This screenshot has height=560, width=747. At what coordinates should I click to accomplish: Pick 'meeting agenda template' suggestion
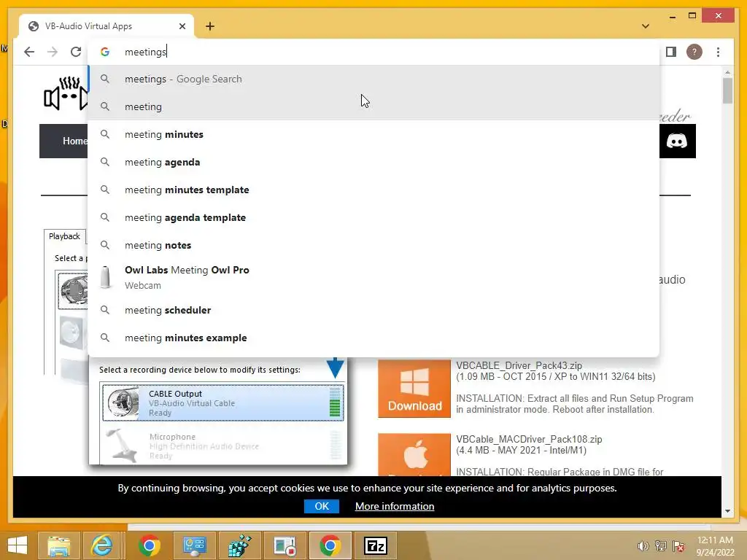[x=374, y=217]
